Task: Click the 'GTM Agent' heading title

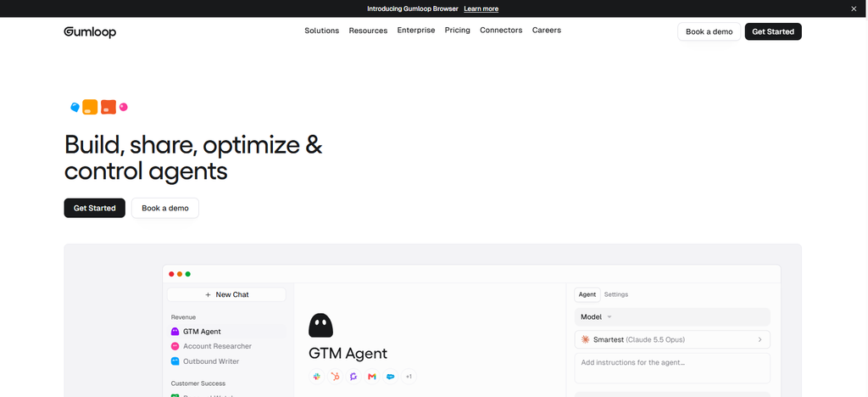Action: click(348, 353)
